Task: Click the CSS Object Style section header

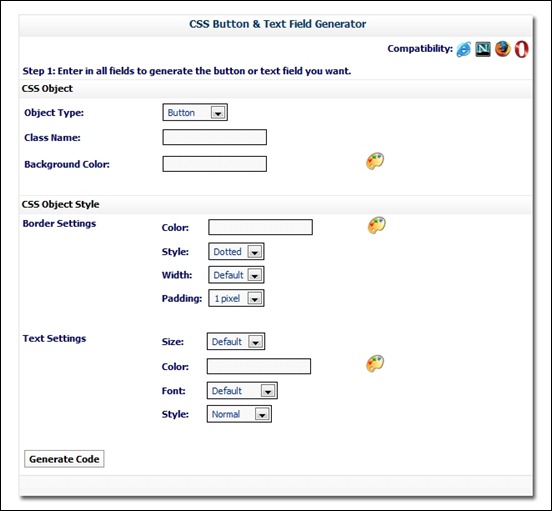Action: 61,204
